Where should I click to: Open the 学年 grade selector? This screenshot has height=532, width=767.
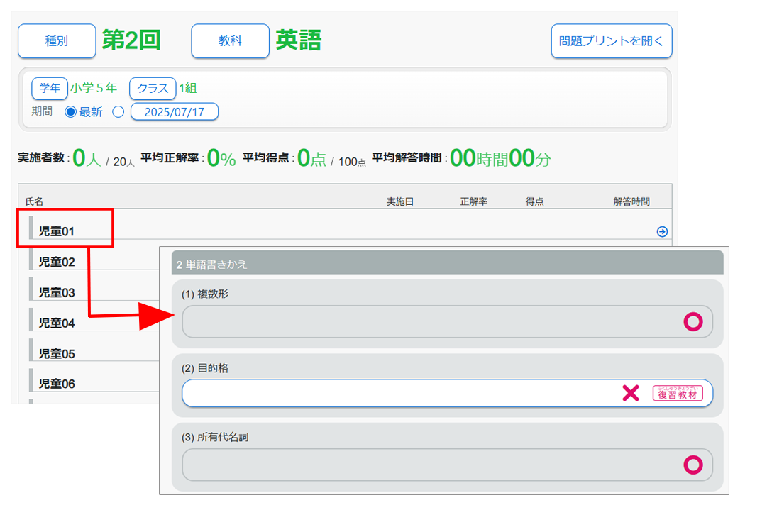tap(50, 89)
